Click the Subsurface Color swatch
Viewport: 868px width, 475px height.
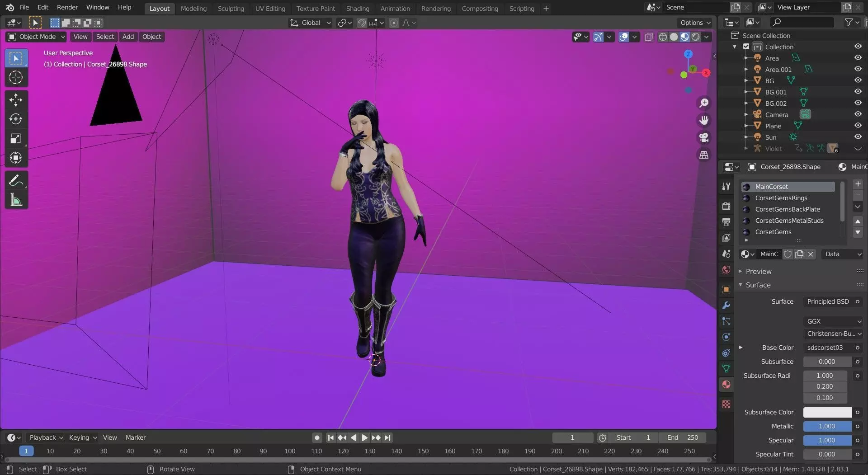pos(827,412)
